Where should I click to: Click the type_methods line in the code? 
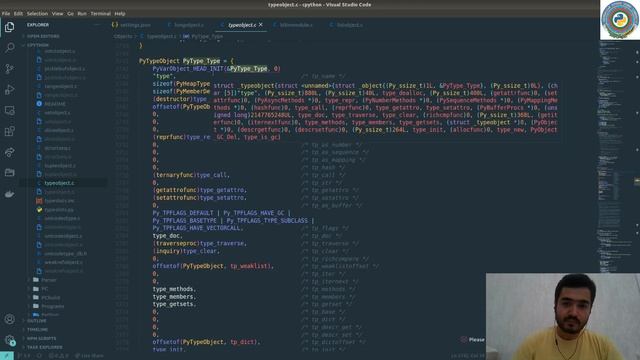point(174,289)
